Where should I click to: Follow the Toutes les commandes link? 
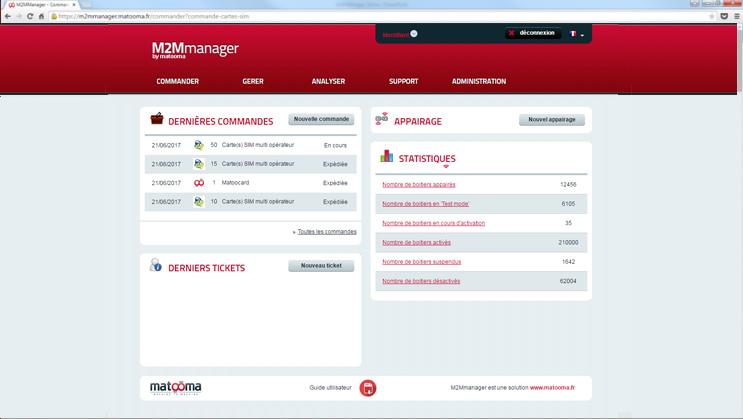click(326, 231)
